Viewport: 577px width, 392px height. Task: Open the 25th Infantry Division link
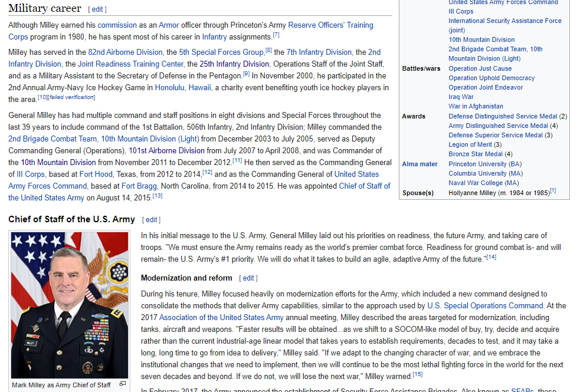pyautogui.click(x=234, y=64)
